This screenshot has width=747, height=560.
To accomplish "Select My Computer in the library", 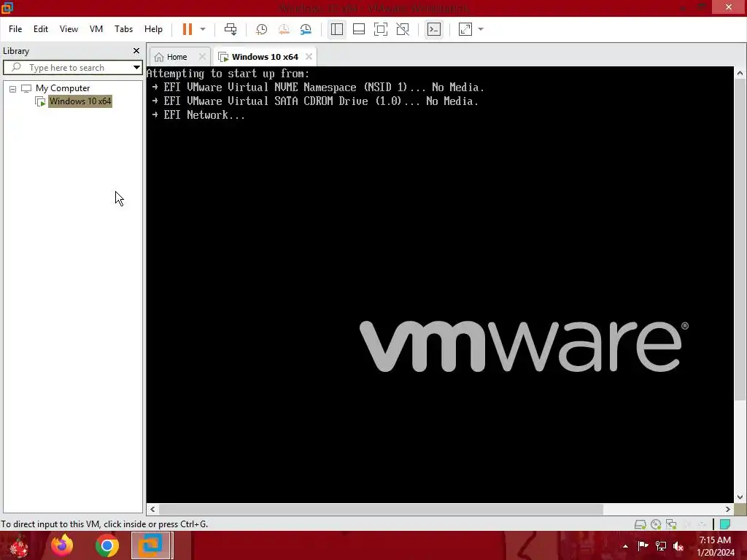I will 63,88.
